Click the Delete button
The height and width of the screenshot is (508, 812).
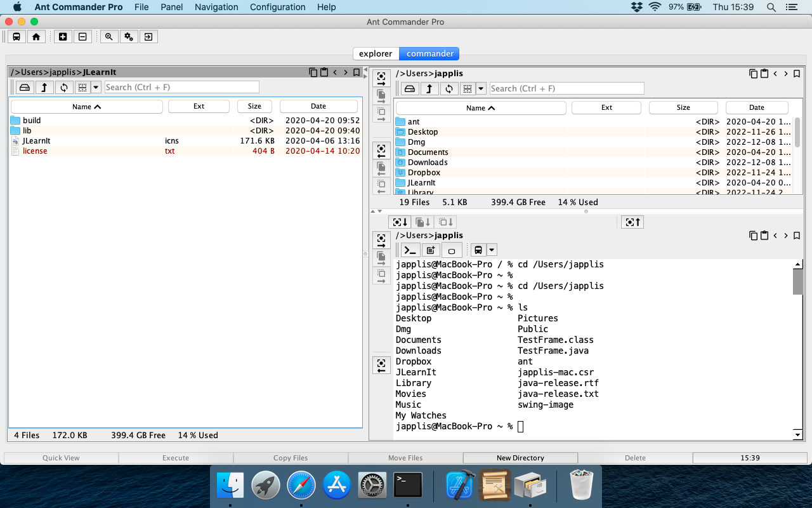[x=635, y=458]
